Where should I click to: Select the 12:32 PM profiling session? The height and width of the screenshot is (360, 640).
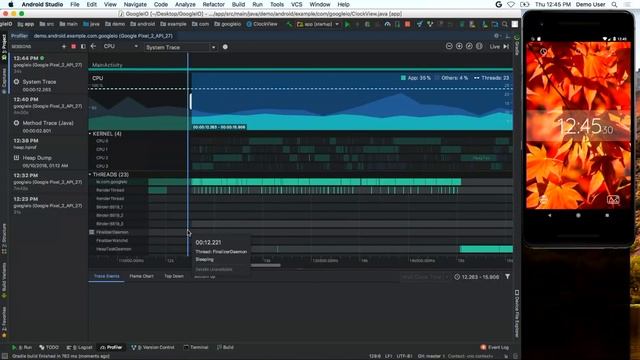click(x=48, y=182)
